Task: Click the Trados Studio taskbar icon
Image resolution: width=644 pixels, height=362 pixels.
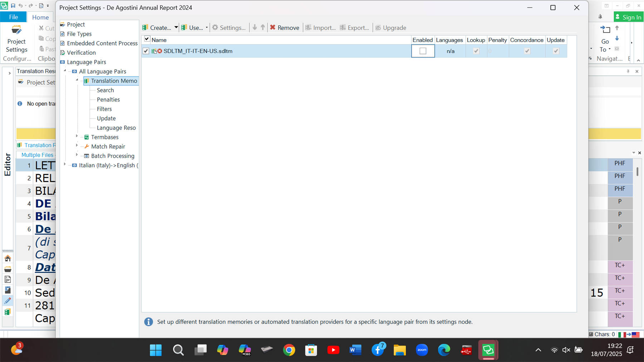Action: pyautogui.click(x=488, y=350)
